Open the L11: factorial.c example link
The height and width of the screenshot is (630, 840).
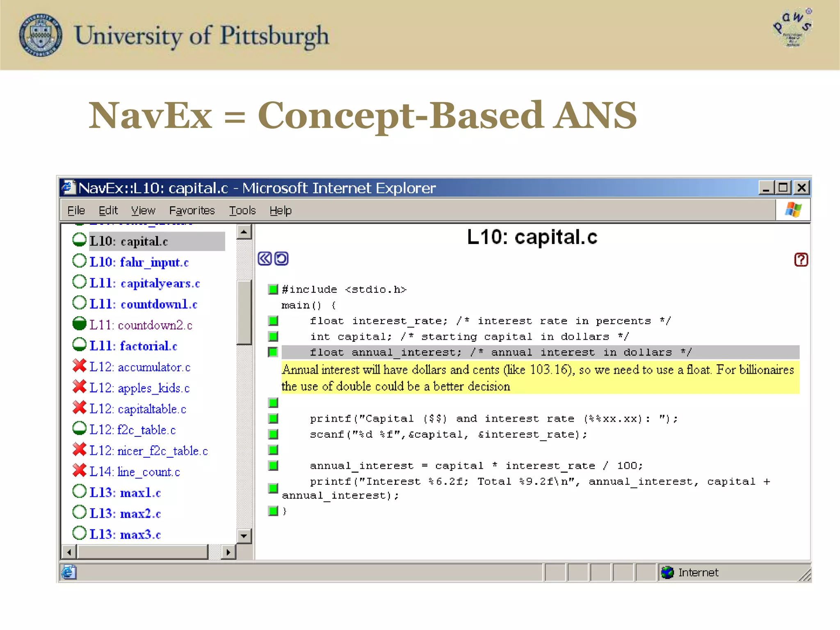pos(133,346)
